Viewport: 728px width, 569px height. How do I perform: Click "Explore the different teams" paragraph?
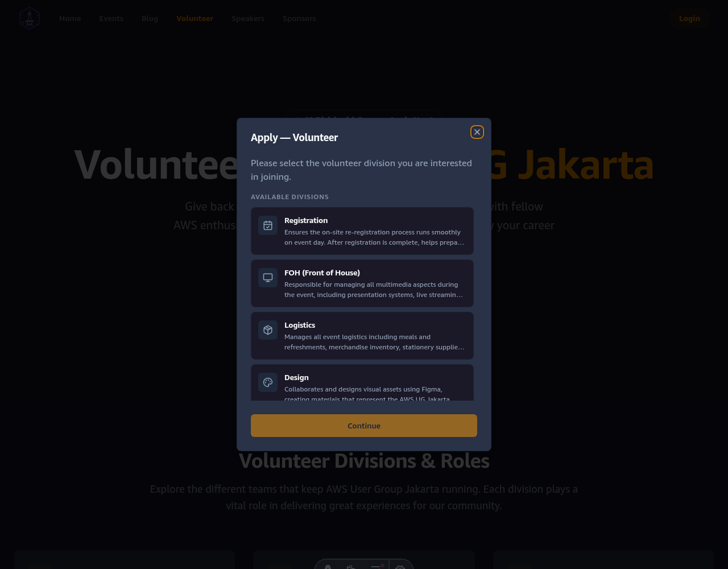(364, 497)
